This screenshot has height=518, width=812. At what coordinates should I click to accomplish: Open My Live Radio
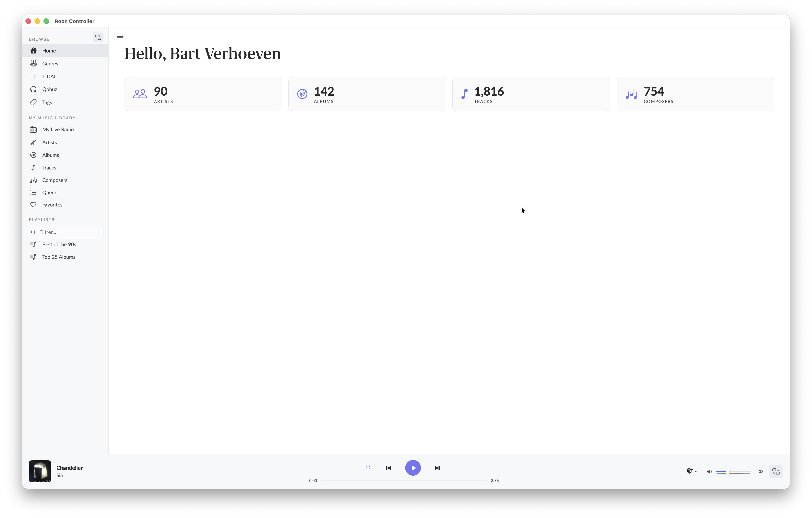[58, 129]
